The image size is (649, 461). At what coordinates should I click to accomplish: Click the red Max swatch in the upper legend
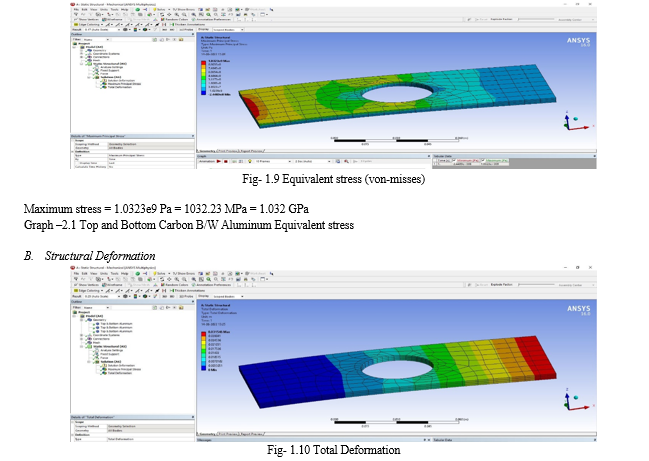203,63
